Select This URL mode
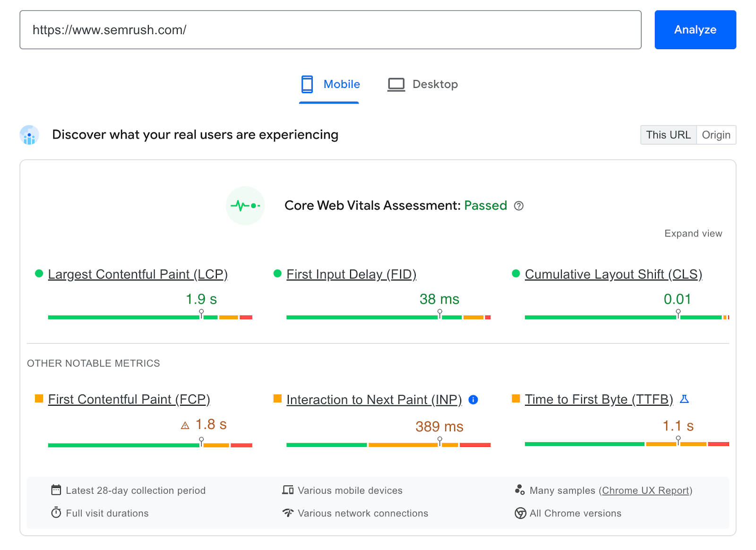This screenshot has height=550, width=756. (x=668, y=135)
